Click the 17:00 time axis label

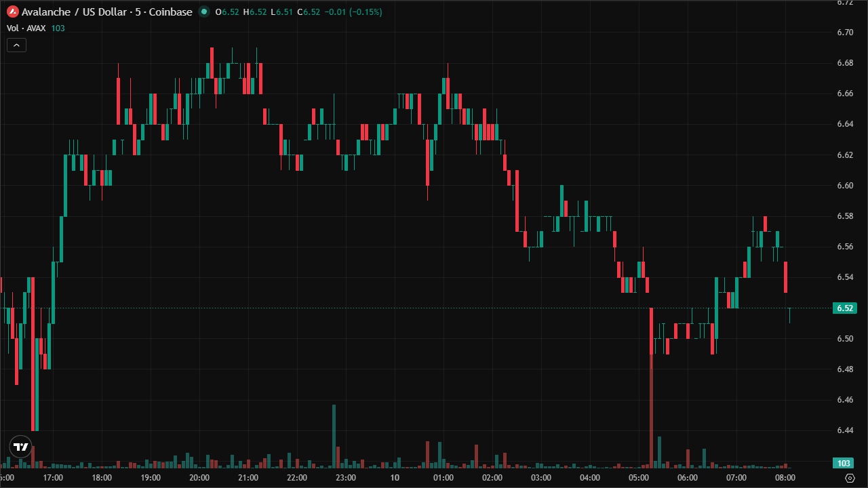pyautogui.click(x=53, y=478)
